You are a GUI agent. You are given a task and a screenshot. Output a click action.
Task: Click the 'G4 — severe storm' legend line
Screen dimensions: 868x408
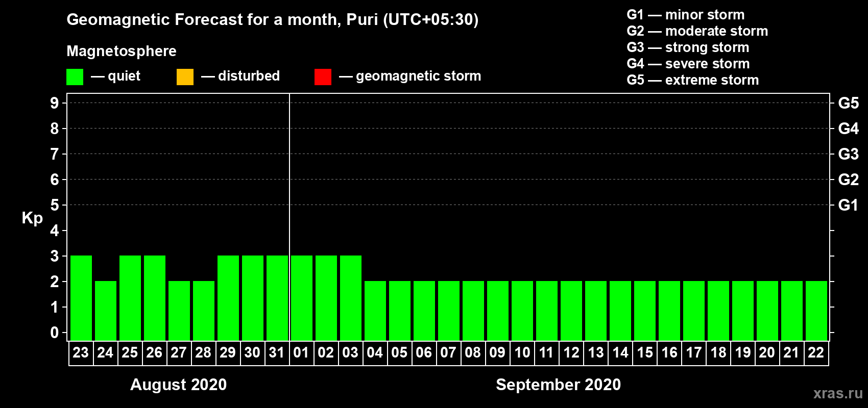[x=688, y=64]
